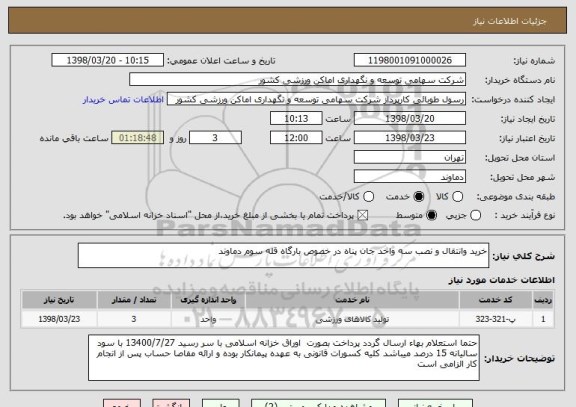Click the public announcement date field 1398/03/20 - 10:15

point(108,60)
